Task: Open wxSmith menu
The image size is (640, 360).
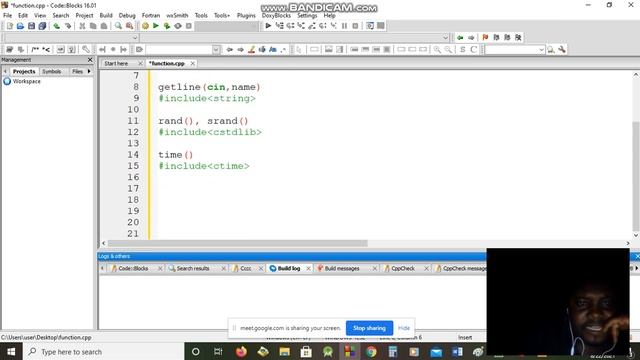Action: coord(177,15)
